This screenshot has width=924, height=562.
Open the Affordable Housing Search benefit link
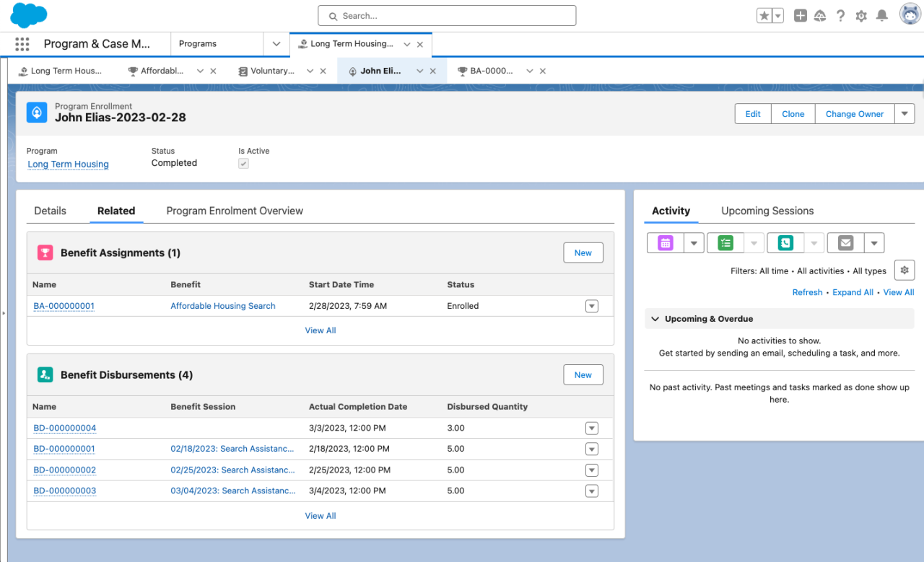coord(223,306)
